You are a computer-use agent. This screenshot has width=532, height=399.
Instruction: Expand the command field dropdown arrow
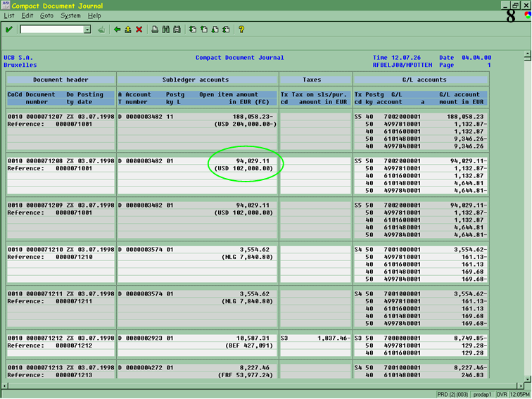[x=87, y=30]
